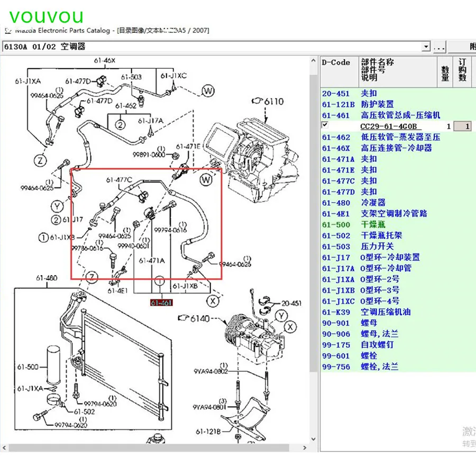Image resolution: width=476 pixels, height=476 pixels.
Task: Open the 6130A section dropdown arrow
Action: pos(426,47)
